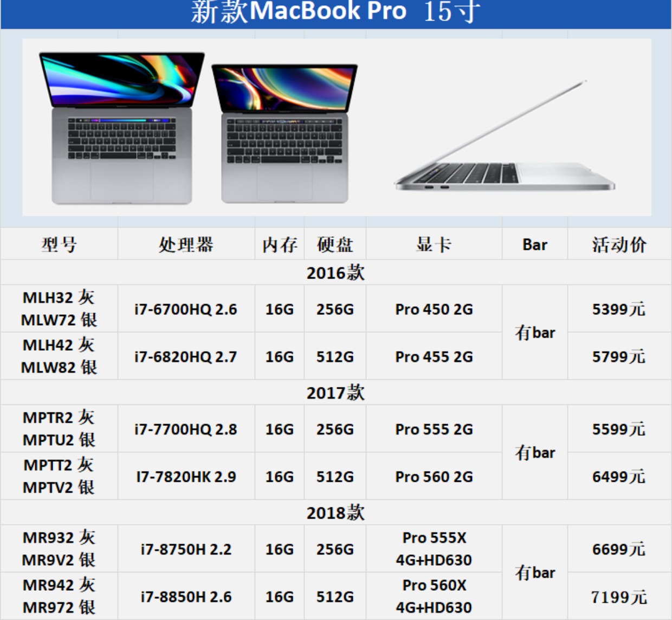The height and width of the screenshot is (620, 672).
Task: Click model cell MR9V2 银
Action: click(59, 560)
